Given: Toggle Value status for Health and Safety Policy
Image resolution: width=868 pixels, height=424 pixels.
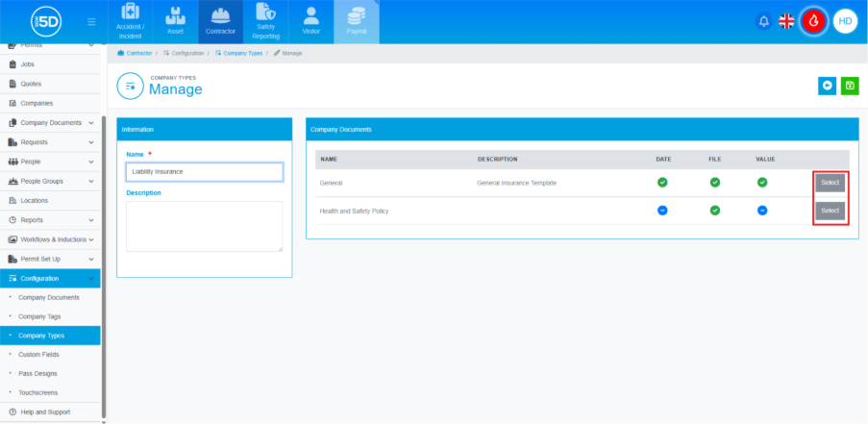Looking at the screenshot, I should click(762, 211).
